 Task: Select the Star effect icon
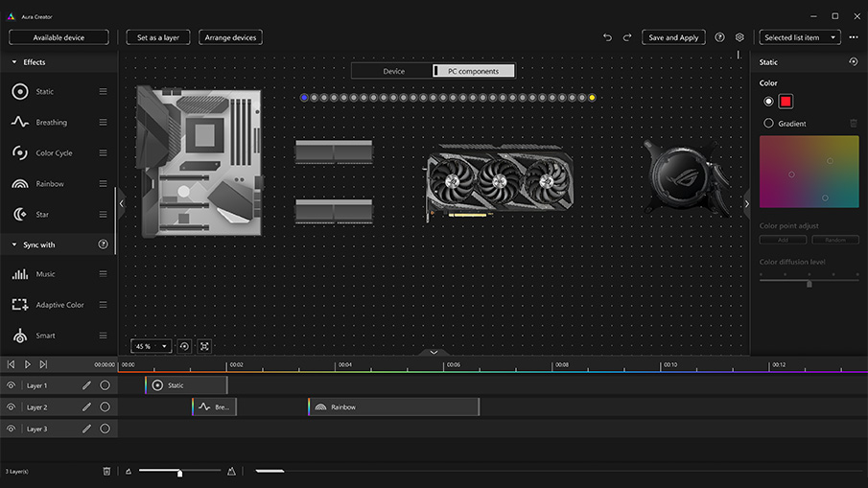(19, 215)
